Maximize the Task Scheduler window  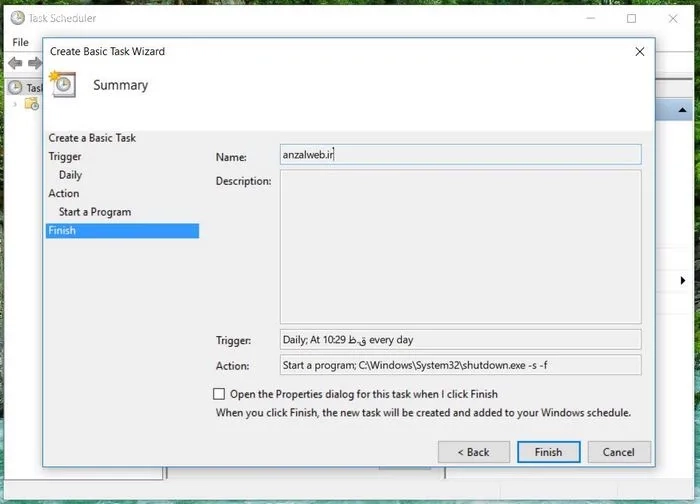click(x=631, y=18)
